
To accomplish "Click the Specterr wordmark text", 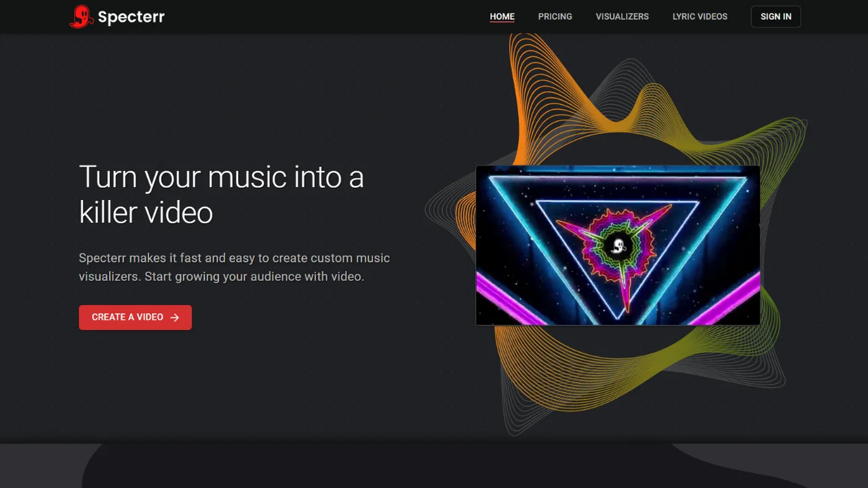I will 132,17.
